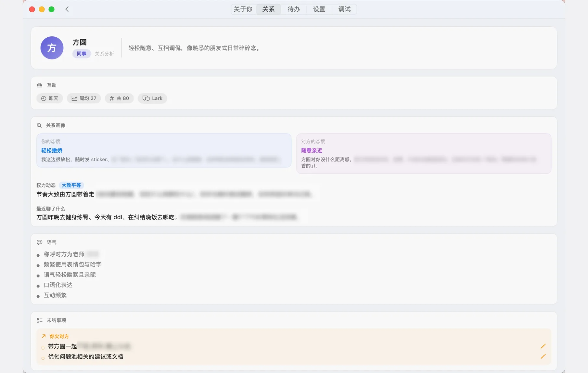This screenshot has width=588, height=373.
Task: Check off 优化问题池相关的建议或文档 item
Action: coord(43,358)
